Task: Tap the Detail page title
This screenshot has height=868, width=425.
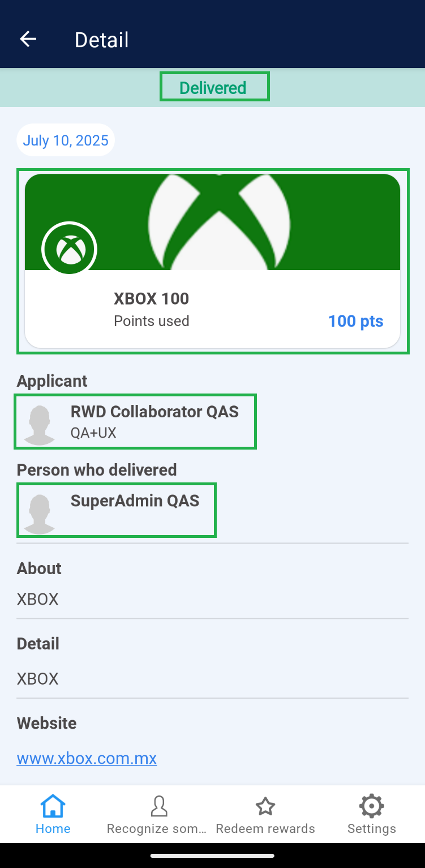Action: [x=102, y=40]
